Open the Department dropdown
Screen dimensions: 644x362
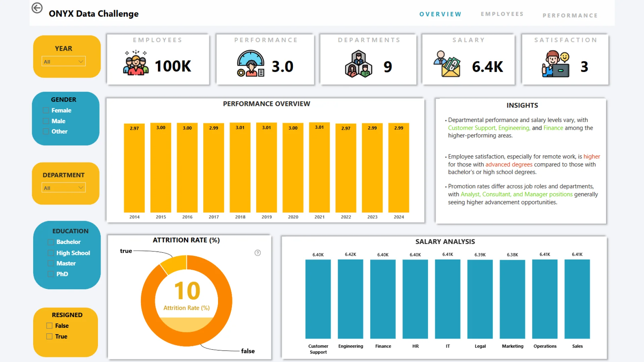[x=63, y=188]
